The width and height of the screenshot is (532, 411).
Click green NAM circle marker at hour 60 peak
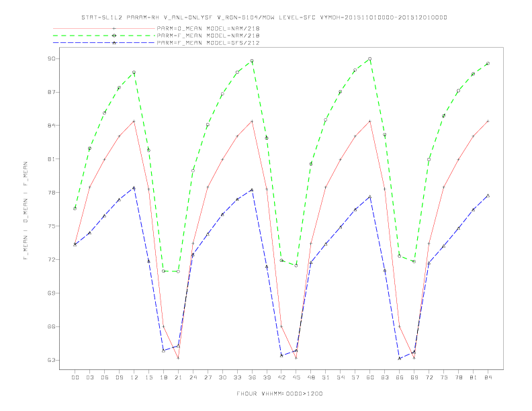point(370,58)
